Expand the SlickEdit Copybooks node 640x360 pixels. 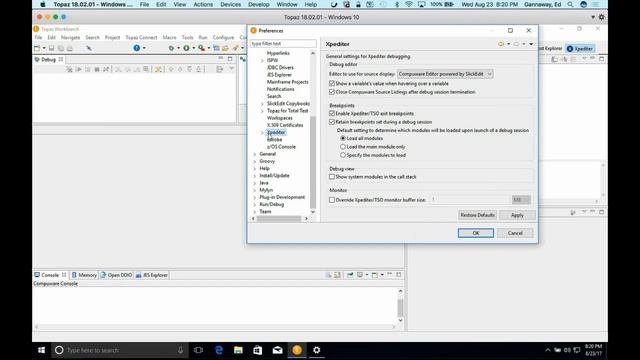pyautogui.click(x=262, y=104)
